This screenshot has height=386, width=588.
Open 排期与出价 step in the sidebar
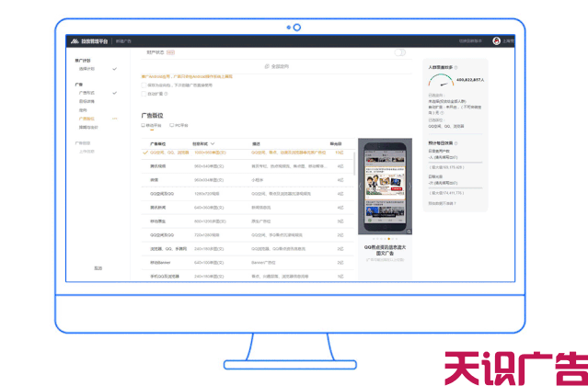pyautogui.click(x=88, y=128)
